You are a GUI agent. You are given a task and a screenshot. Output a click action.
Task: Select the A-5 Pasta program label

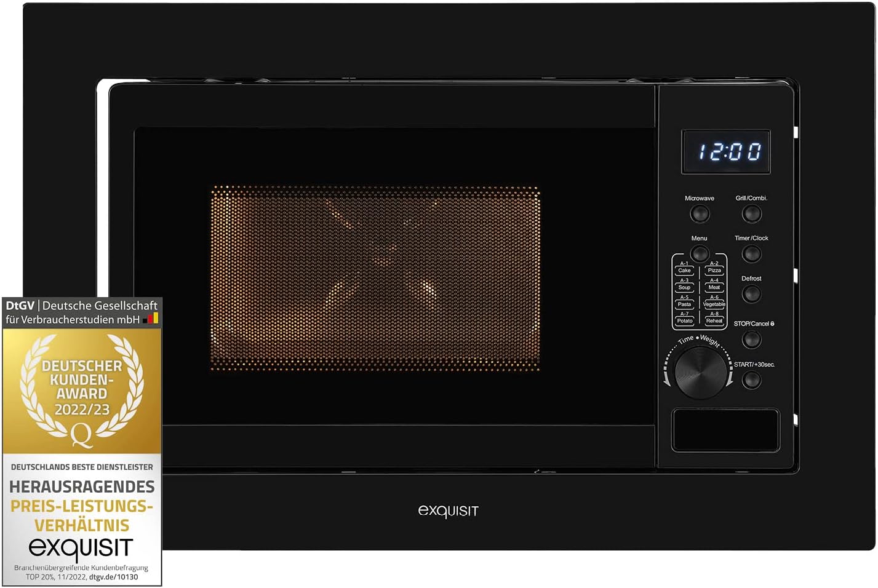pos(684,302)
